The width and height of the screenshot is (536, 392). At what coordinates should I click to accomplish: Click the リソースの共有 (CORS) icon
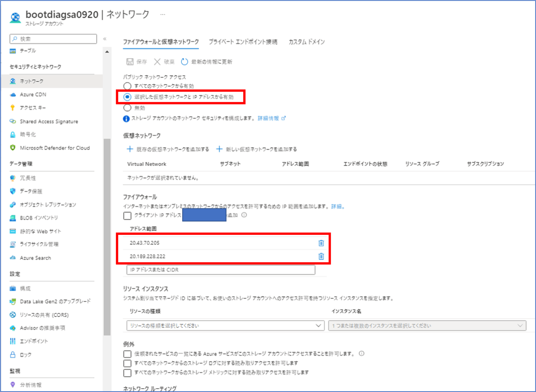[13, 315]
